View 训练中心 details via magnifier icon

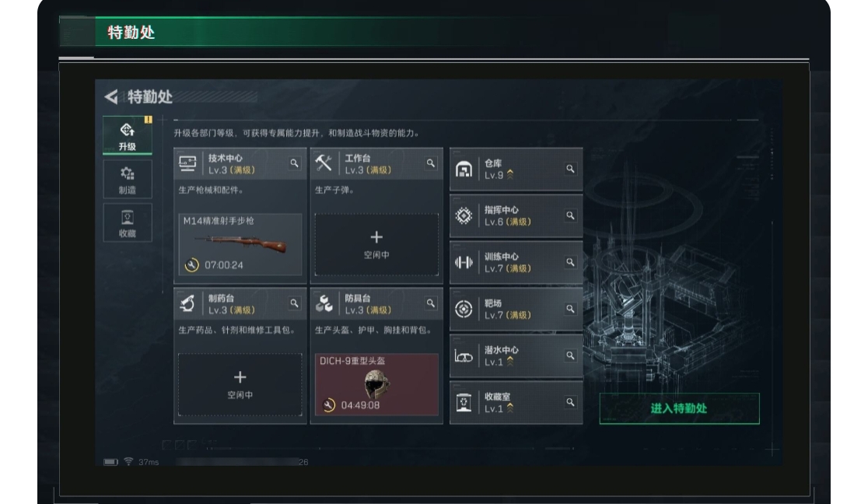tap(570, 262)
